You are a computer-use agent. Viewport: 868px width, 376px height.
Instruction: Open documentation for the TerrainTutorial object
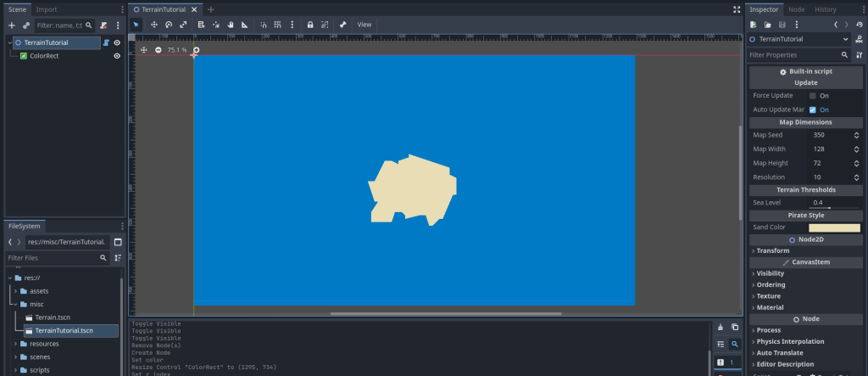pyautogui.click(x=859, y=39)
